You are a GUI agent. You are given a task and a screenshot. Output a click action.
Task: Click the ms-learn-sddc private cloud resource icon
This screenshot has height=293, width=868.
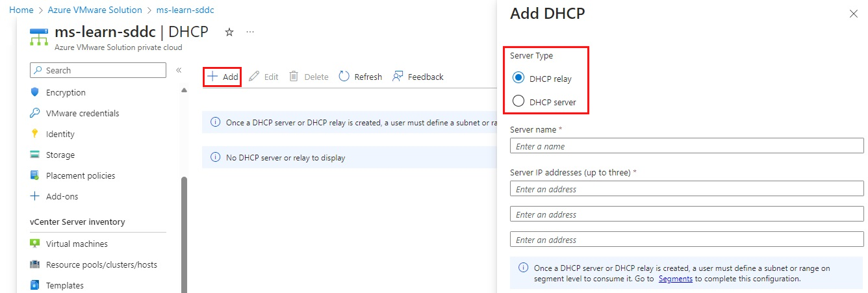(x=39, y=37)
